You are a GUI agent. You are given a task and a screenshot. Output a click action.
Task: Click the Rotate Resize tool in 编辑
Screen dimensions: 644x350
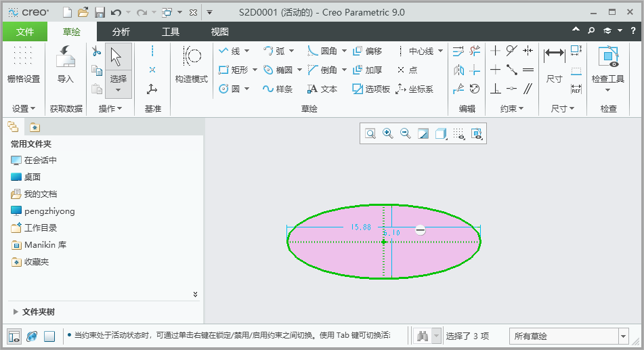click(x=475, y=89)
